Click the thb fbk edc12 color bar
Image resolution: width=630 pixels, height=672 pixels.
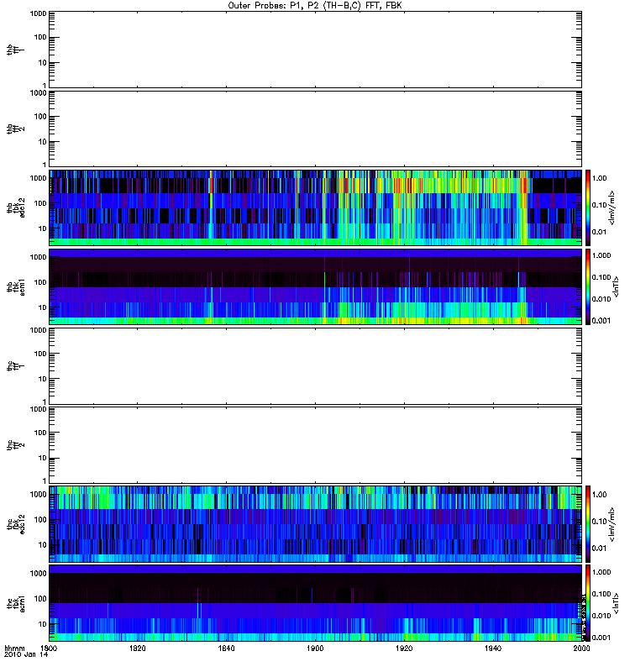point(588,207)
